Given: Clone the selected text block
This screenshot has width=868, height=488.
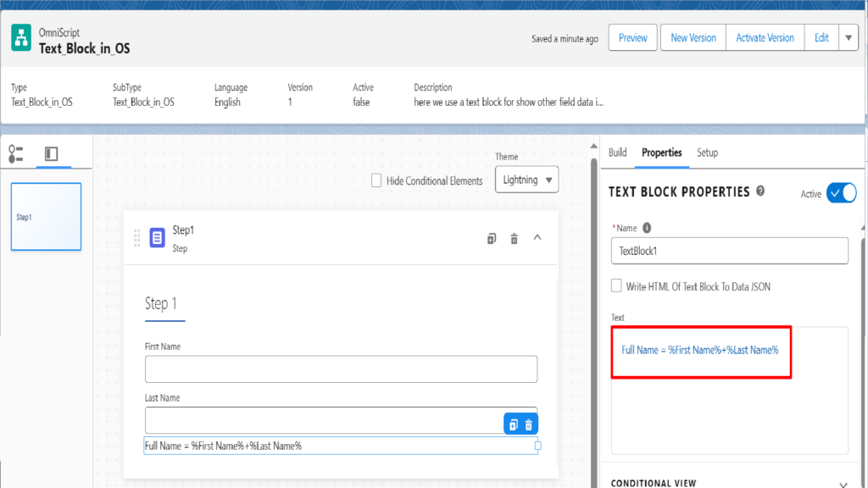Looking at the screenshot, I should [x=513, y=424].
